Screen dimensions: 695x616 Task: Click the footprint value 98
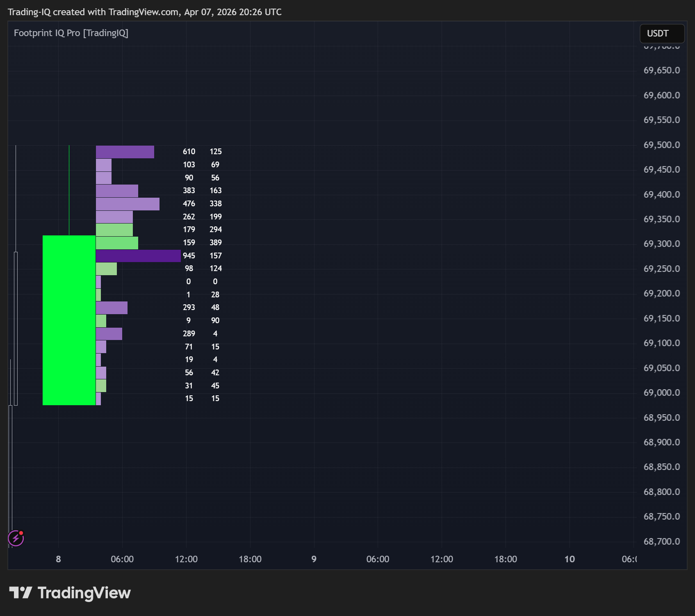tap(189, 269)
